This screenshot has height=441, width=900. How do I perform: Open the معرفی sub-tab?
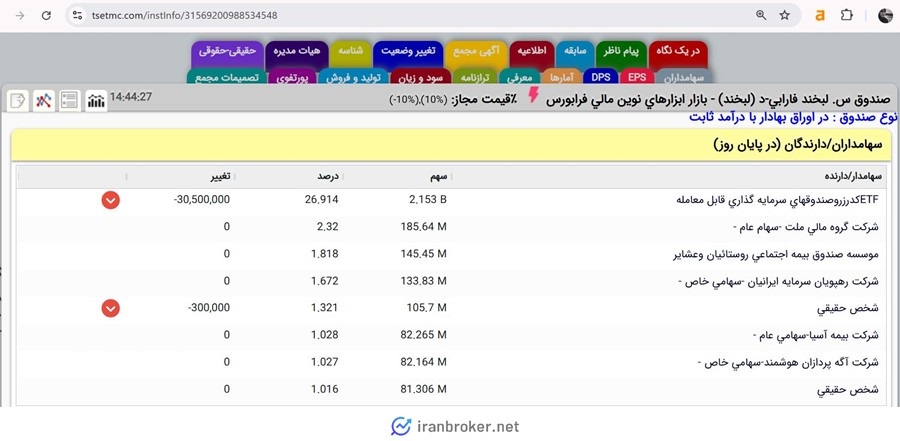520,77
